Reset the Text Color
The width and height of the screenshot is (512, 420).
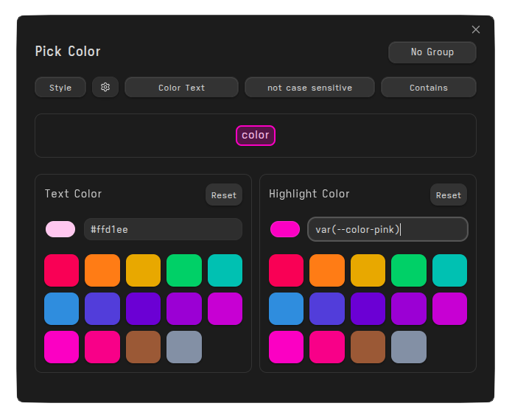coord(224,195)
